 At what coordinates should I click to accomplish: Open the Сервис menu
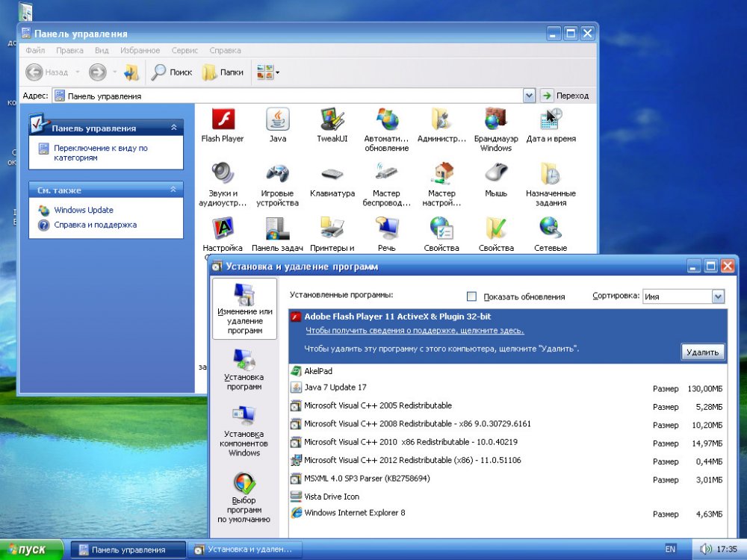[185, 51]
